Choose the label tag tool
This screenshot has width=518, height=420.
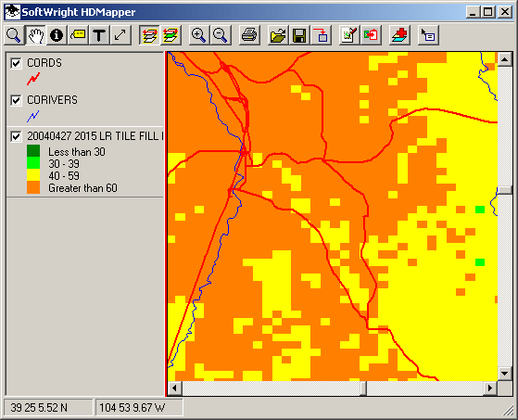tap(78, 35)
